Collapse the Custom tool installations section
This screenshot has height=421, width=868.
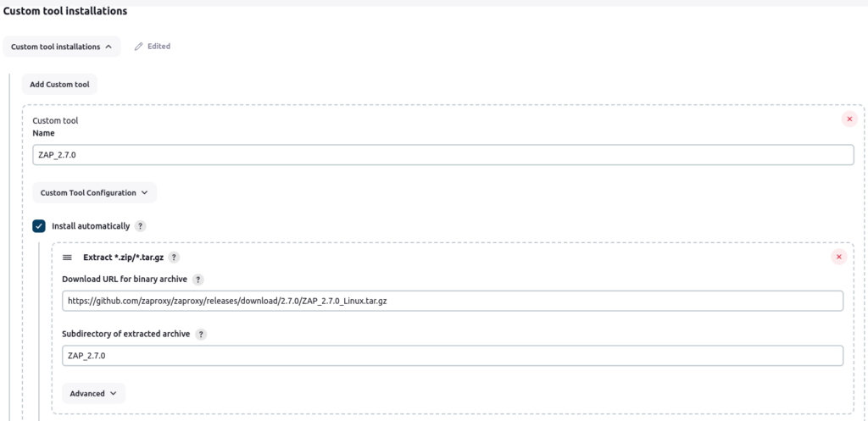click(61, 47)
